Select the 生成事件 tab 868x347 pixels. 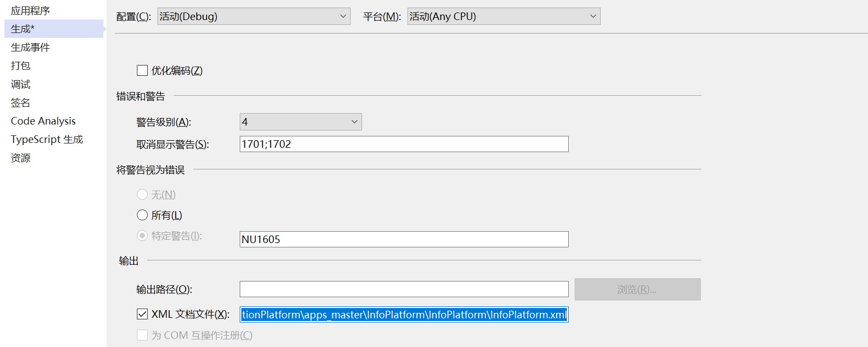click(x=30, y=48)
